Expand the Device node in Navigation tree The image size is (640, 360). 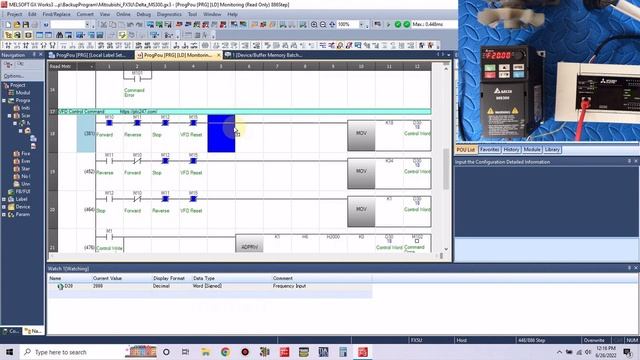[4, 207]
